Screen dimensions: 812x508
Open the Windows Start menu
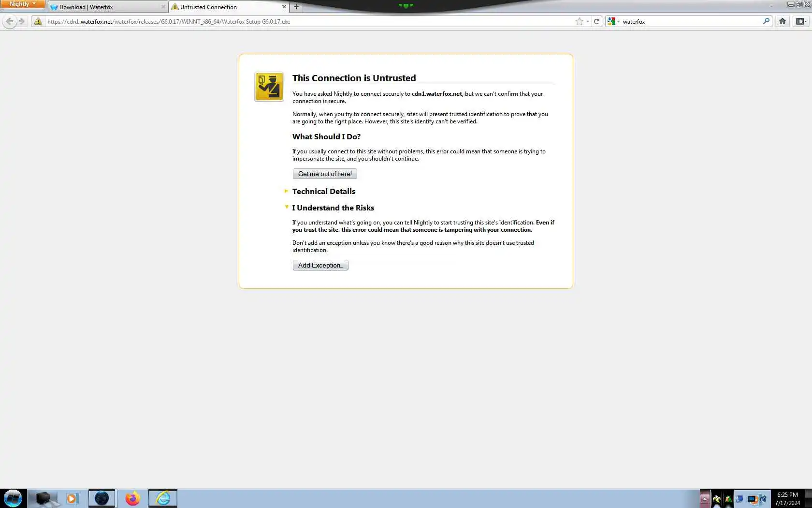(x=13, y=498)
